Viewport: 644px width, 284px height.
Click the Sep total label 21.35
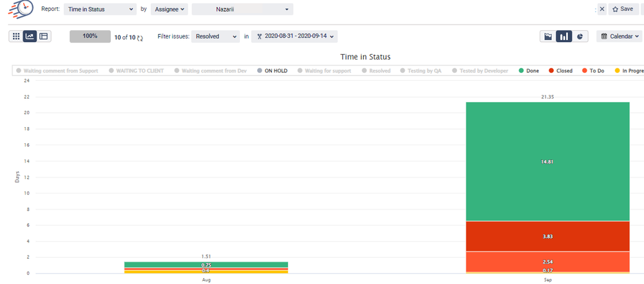click(x=547, y=97)
